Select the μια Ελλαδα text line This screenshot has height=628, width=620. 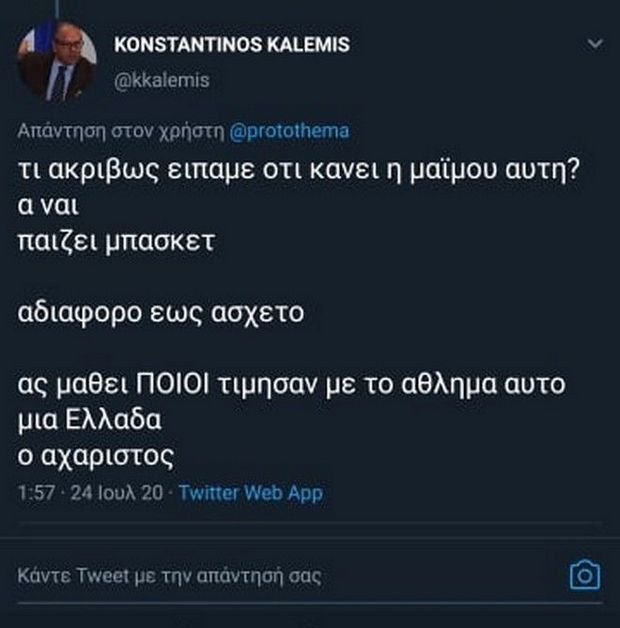coord(89,420)
